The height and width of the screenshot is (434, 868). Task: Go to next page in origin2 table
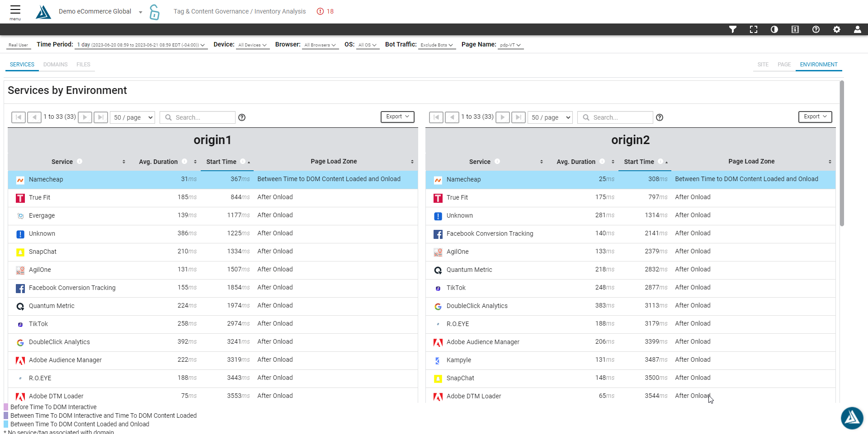pos(503,117)
